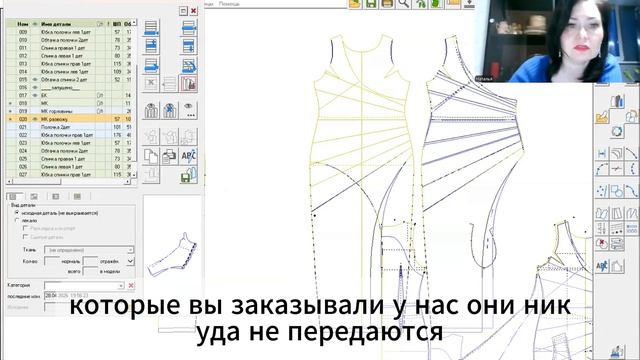The height and width of the screenshot is (360, 640).
Task: Click the printer icon in top toolbar
Action: click(x=387, y=3)
